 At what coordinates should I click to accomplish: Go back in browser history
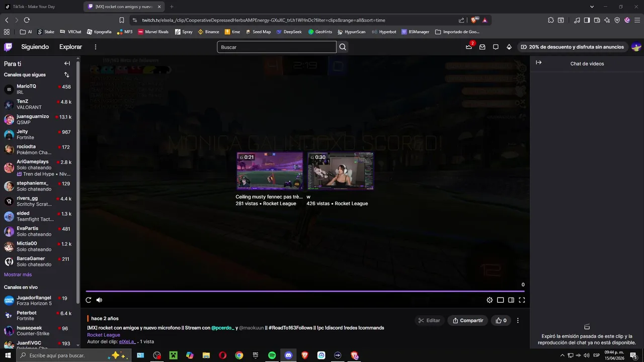point(7,20)
